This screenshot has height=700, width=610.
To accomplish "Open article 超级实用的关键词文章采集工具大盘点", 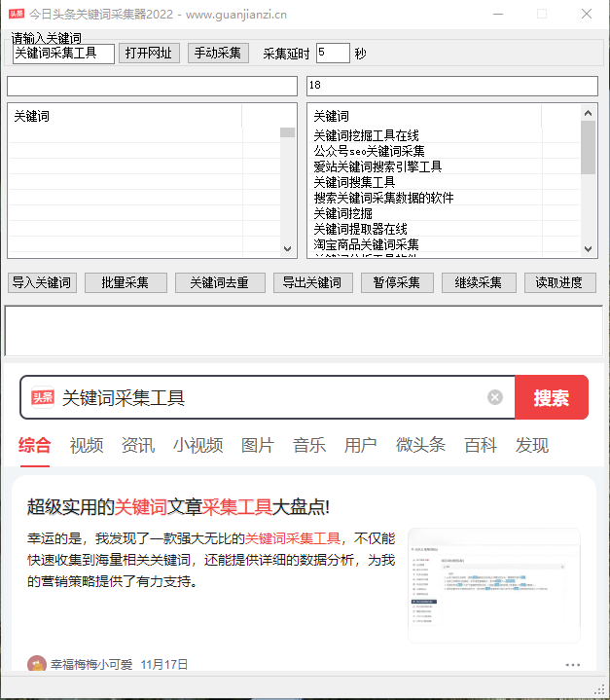I will (178, 507).
